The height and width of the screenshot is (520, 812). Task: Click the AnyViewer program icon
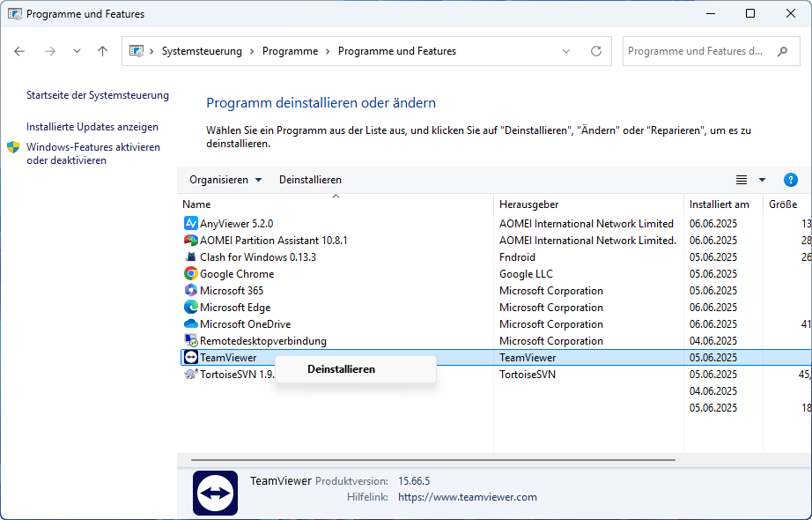190,223
